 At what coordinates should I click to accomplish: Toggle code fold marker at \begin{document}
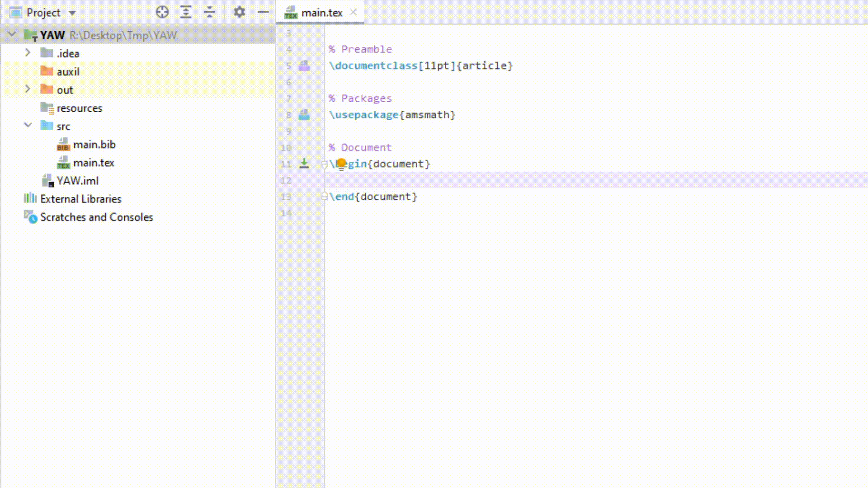pyautogui.click(x=324, y=164)
